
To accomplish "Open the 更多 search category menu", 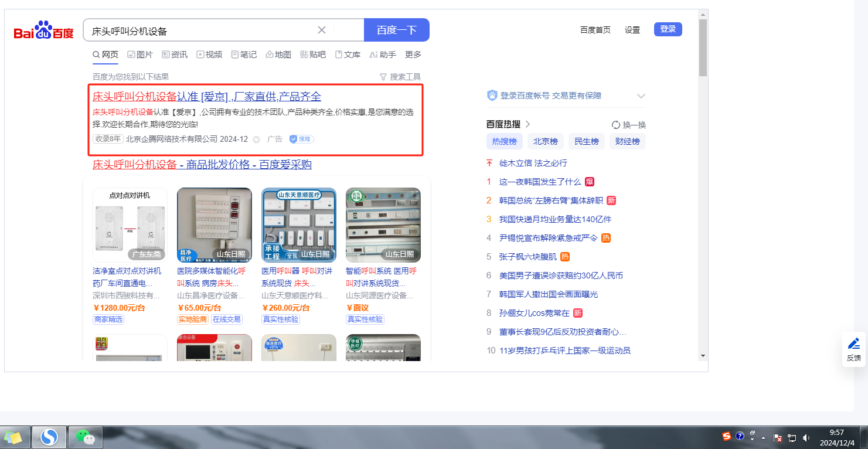I will [413, 55].
